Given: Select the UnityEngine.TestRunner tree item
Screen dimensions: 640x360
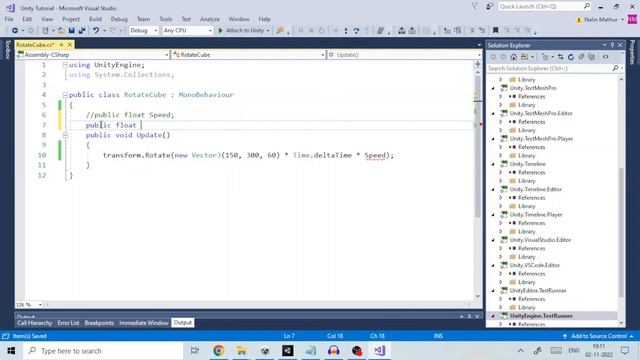Looking at the screenshot, I should pyautogui.click(x=541, y=316).
